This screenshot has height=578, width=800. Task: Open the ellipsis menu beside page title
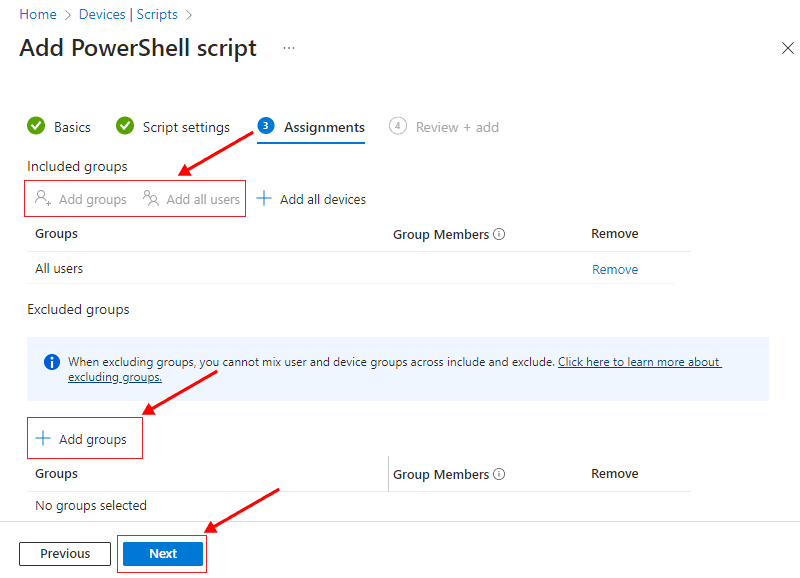[289, 48]
